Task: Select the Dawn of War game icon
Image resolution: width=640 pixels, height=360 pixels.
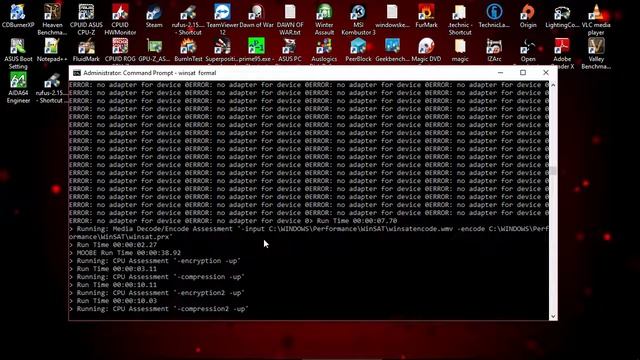Action: (256, 16)
